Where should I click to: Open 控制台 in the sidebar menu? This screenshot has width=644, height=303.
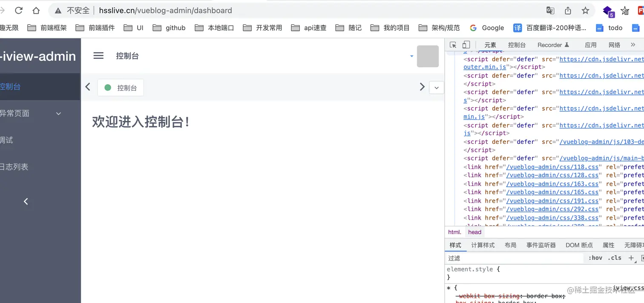pos(40,86)
